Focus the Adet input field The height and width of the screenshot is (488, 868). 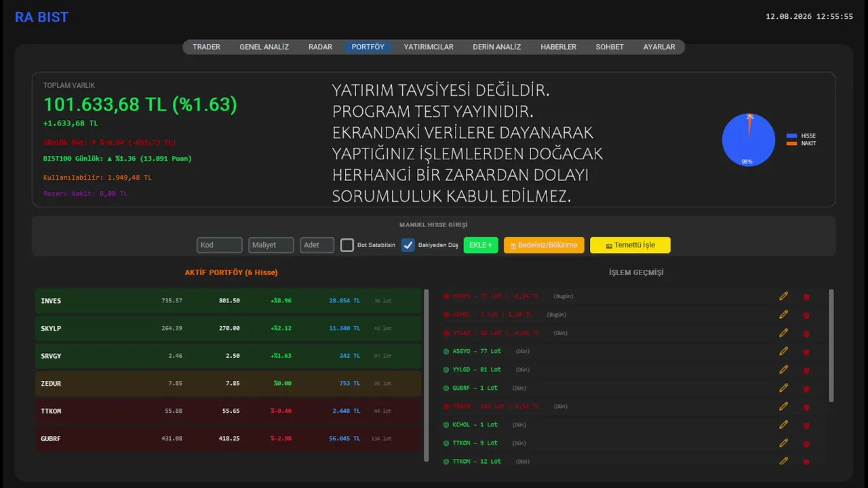317,245
